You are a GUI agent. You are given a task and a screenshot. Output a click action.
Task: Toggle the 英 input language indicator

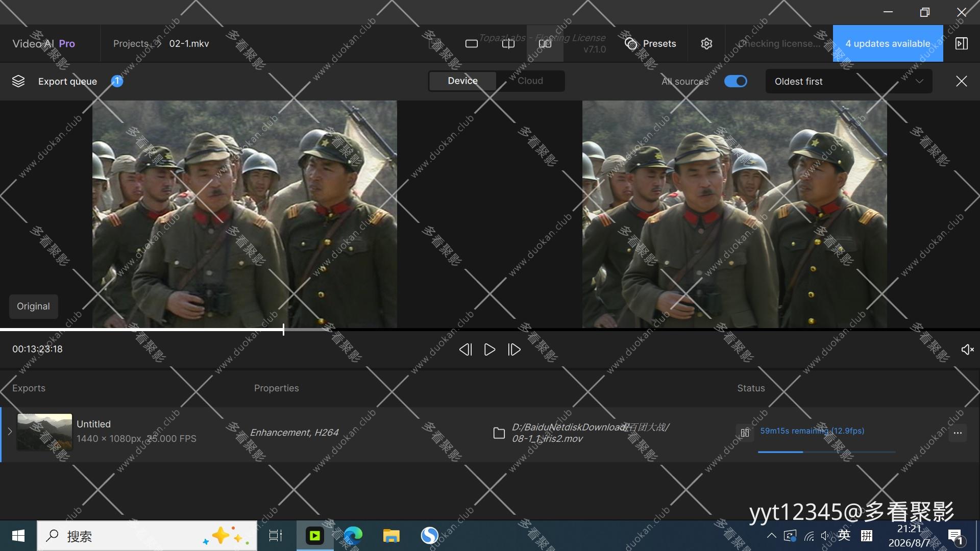(844, 535)
